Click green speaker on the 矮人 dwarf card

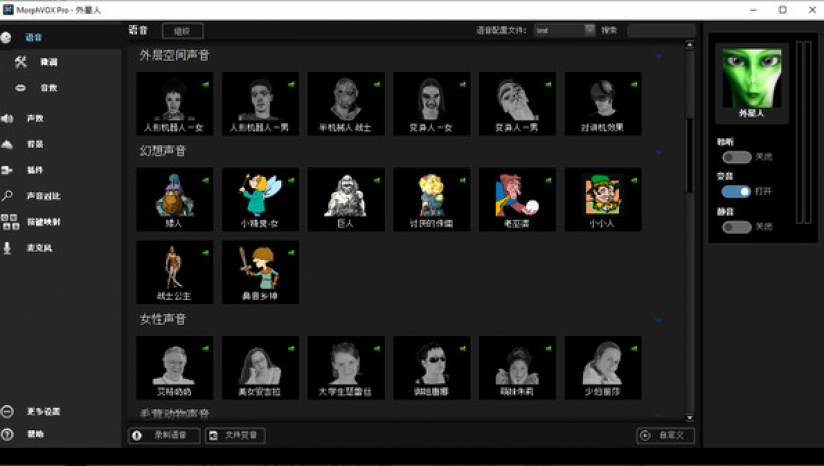pos(205,180)
